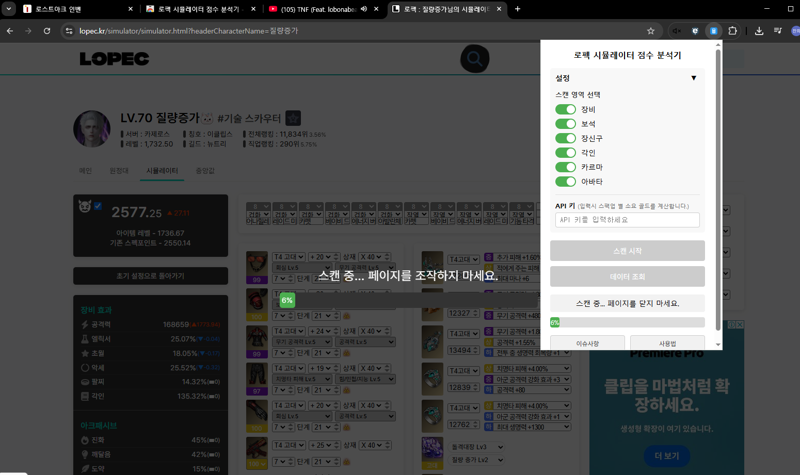Click the favorite star beside character name

pos(293,118)
